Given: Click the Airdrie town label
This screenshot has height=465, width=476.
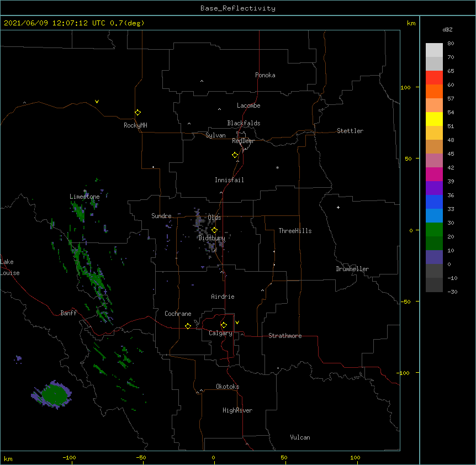Looking at the screenshot, I should [223, 297].
